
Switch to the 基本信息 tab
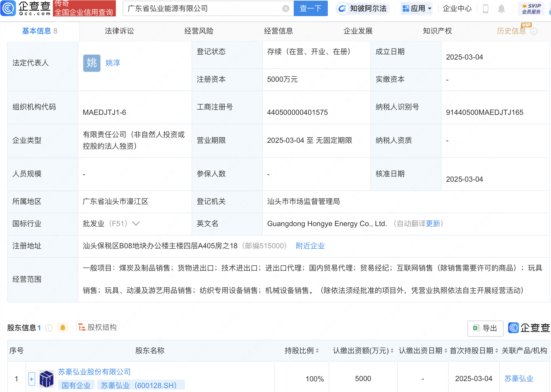point(40,31)
